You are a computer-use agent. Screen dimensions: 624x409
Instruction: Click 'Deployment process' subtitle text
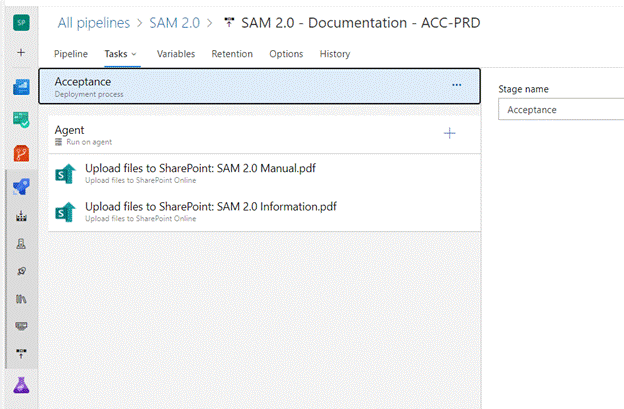pyautogui.click(x=89, y=94)
